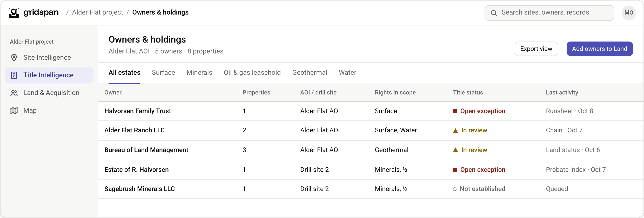Click 'Land status · Oct 6' activity

pos(573,150)
